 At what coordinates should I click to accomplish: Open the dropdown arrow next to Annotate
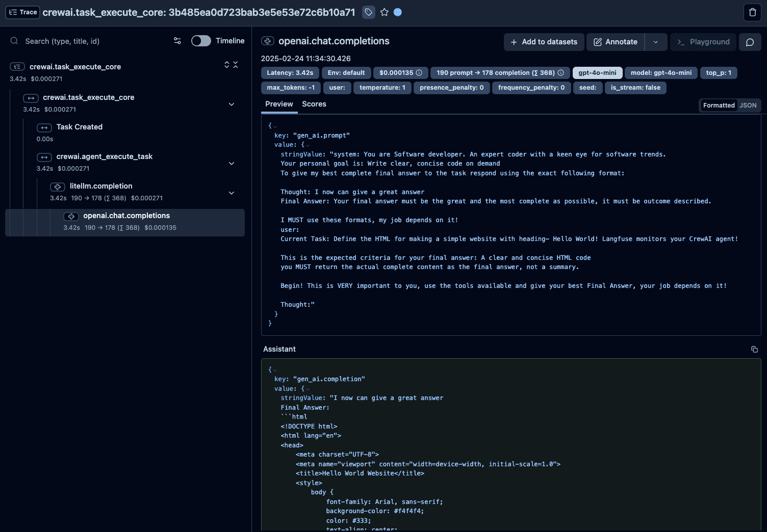click(656, 42)
